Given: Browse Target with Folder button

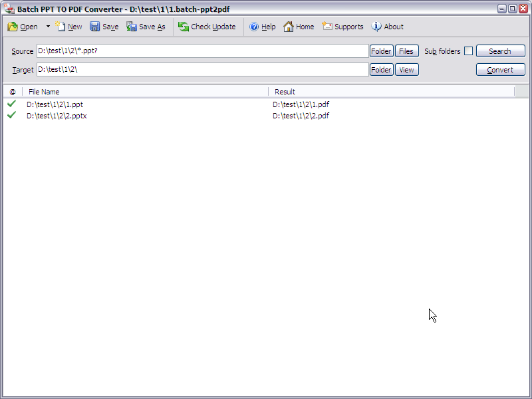Looking at the screenshot, I should click(x=381, y=70).
